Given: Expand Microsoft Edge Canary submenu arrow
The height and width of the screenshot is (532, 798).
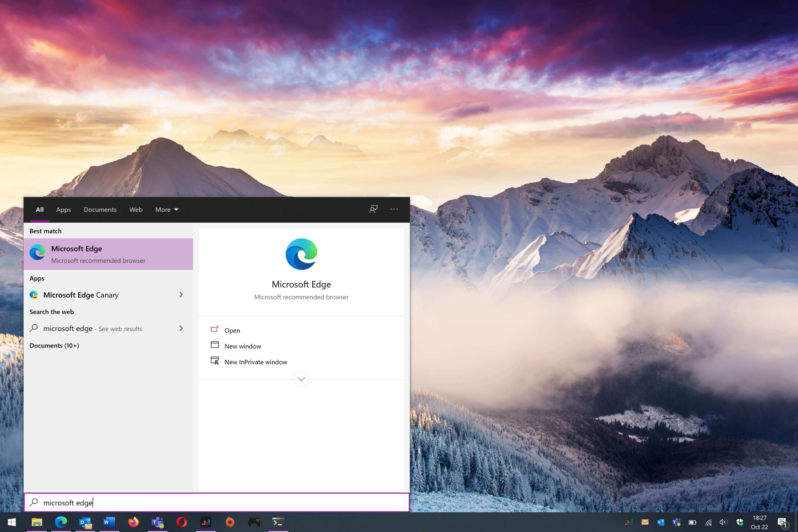Looking at the screenshot, I should click(181, 295).
